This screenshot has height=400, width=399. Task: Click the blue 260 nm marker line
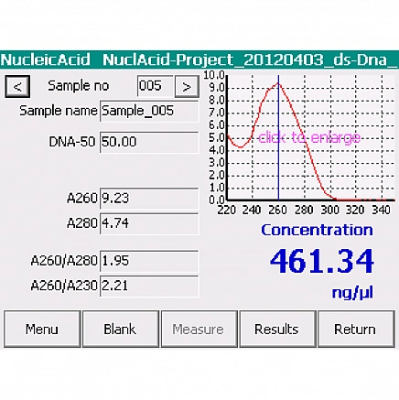(x=278, y=137)
